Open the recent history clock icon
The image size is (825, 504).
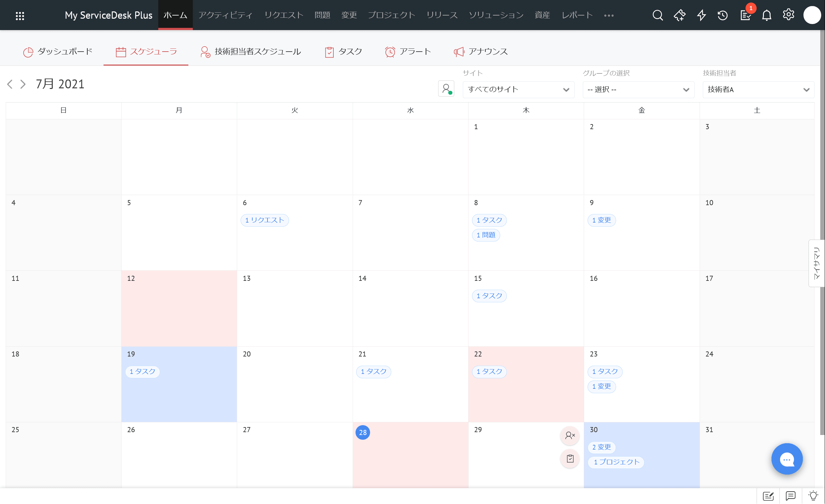point(722,16)
